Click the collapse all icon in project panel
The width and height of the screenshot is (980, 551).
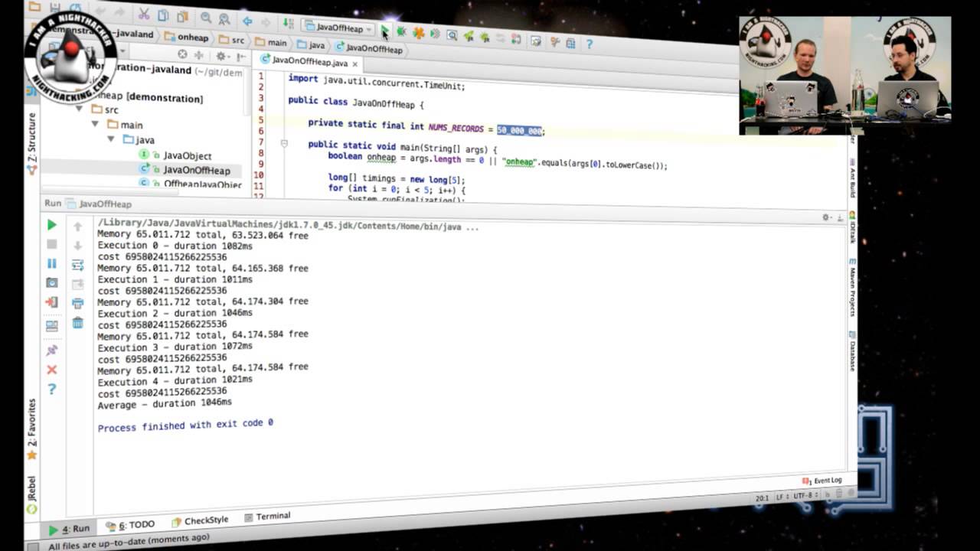(x=199, y=55)
